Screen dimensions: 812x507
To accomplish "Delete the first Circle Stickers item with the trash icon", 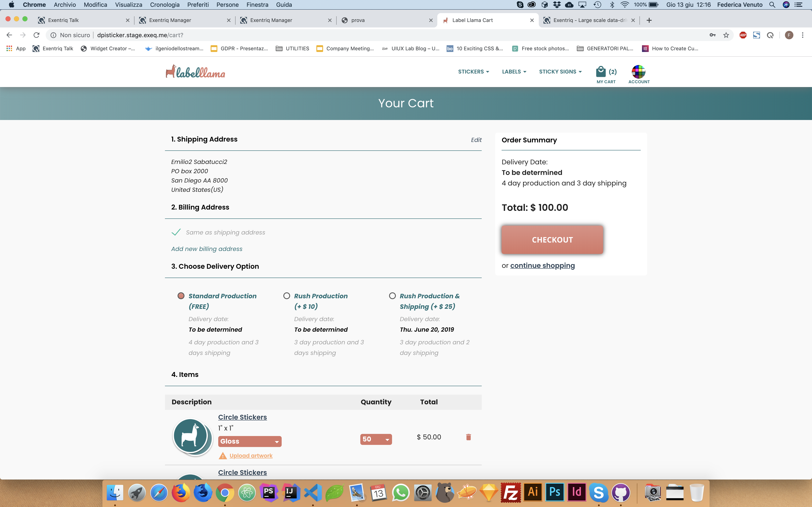I will [468, 437].
